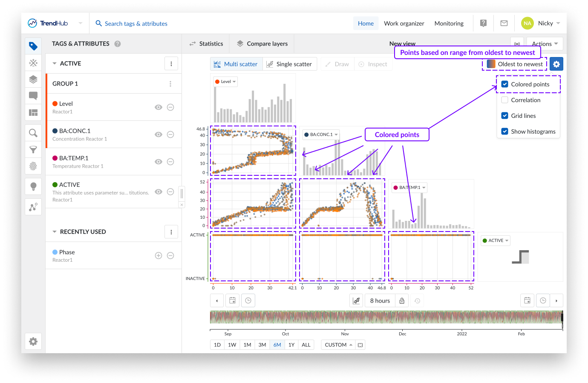Open the fingerprint sidebar icon
The height and width of the screenshot is (383, 588).
point(33,166)
